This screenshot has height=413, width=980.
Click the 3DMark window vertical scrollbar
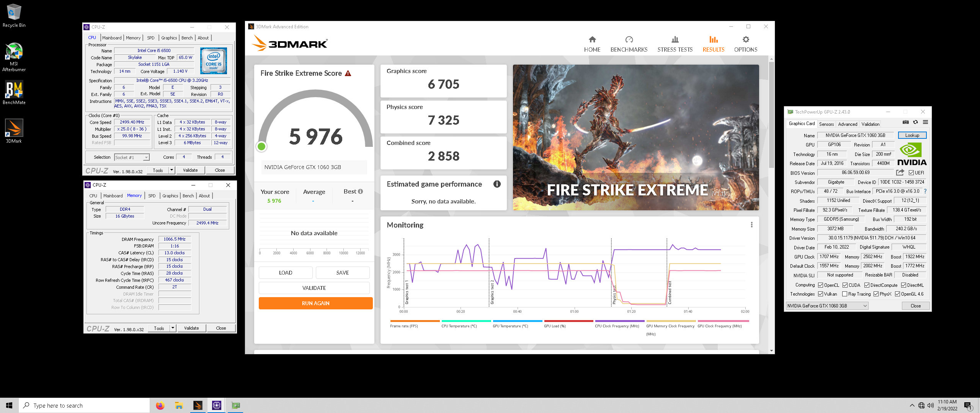coord(771,115)
